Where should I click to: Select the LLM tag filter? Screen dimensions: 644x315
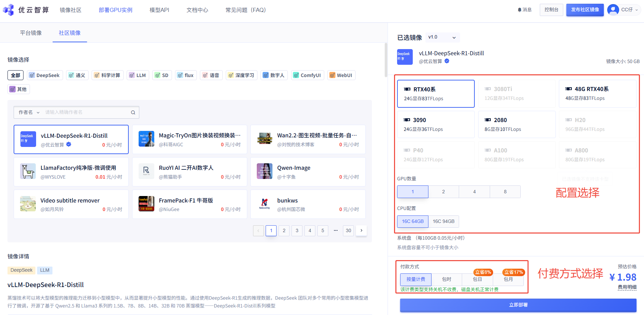coord(138,75)
